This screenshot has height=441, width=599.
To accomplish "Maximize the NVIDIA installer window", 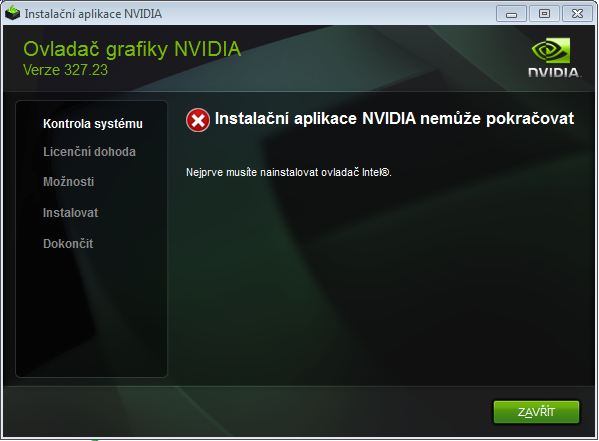I will click(x=544, y=14).
